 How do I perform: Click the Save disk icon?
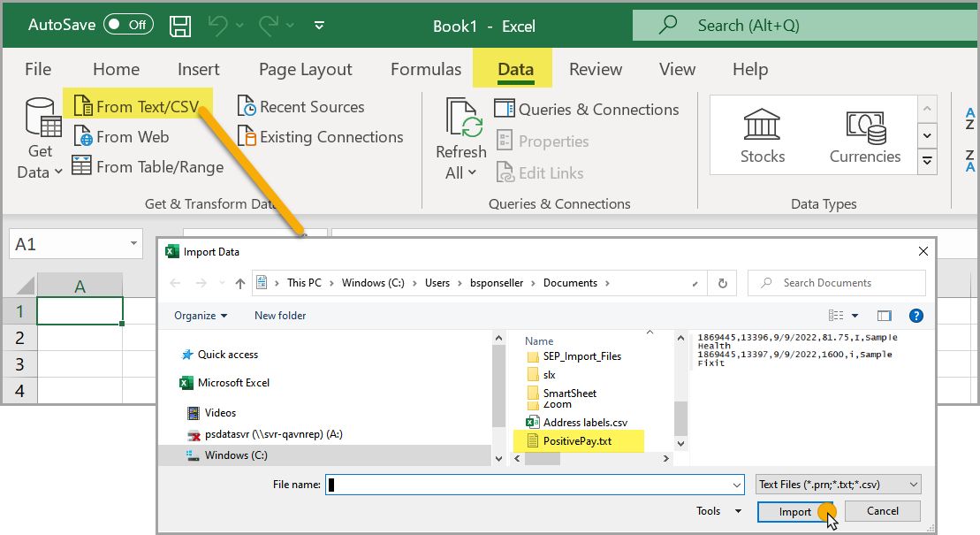tap(180, 26)
